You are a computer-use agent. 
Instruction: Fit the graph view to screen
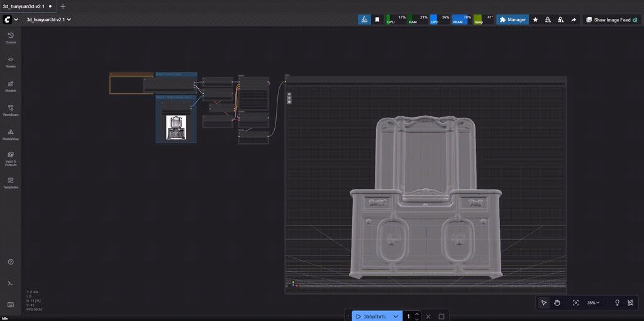click(575, 303)
